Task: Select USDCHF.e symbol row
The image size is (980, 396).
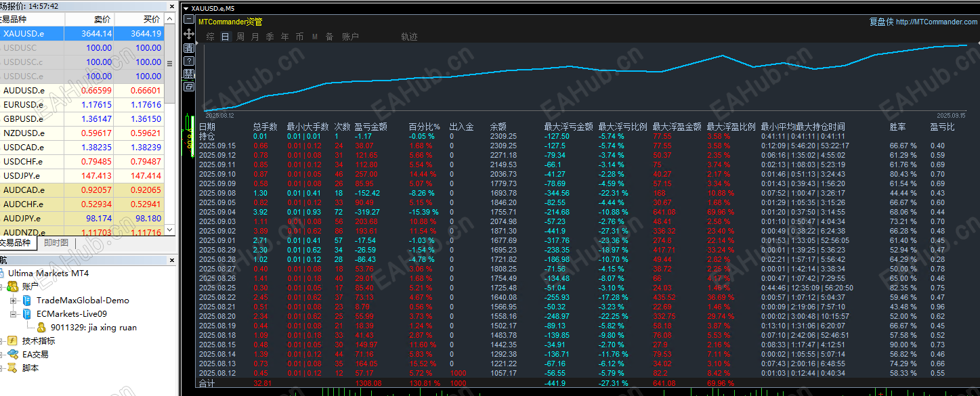Action: [x=82, y=161]
